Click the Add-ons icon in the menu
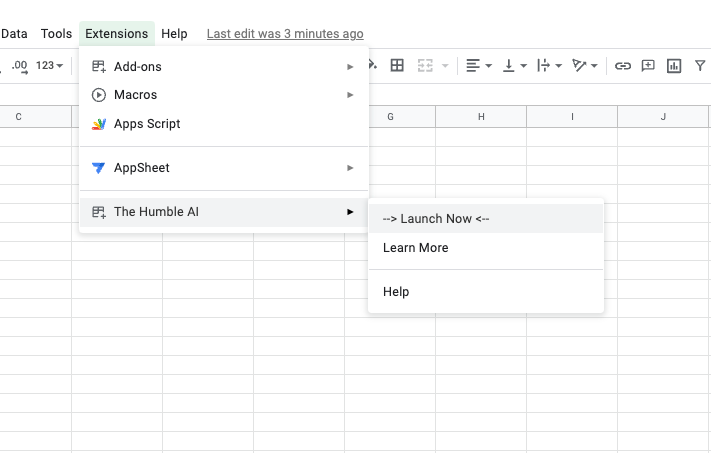The width and height of the screenshot is (711, 453). pos(99,67)
